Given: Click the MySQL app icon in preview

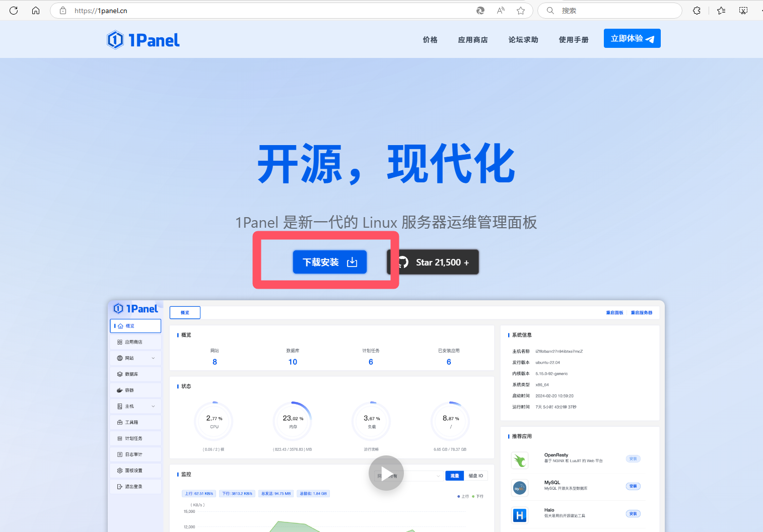Looking at the screenshot, I should (520, 488).
